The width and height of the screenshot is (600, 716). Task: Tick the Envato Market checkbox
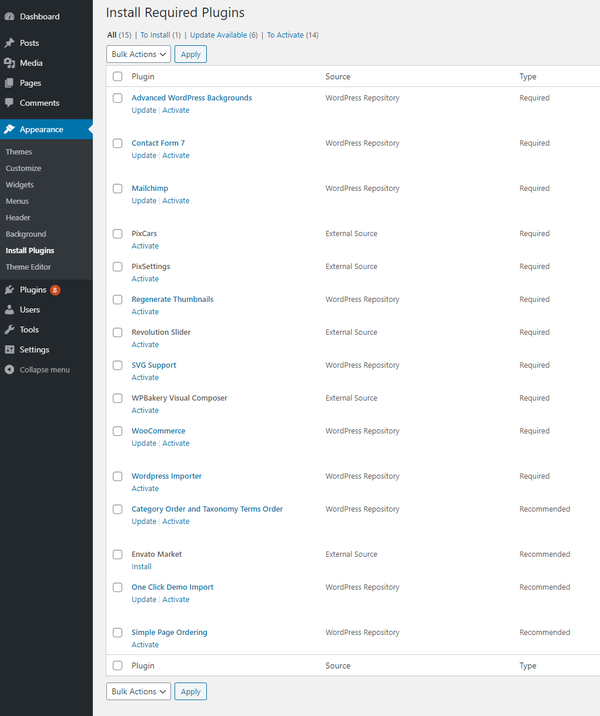click(x=118, y=554)
